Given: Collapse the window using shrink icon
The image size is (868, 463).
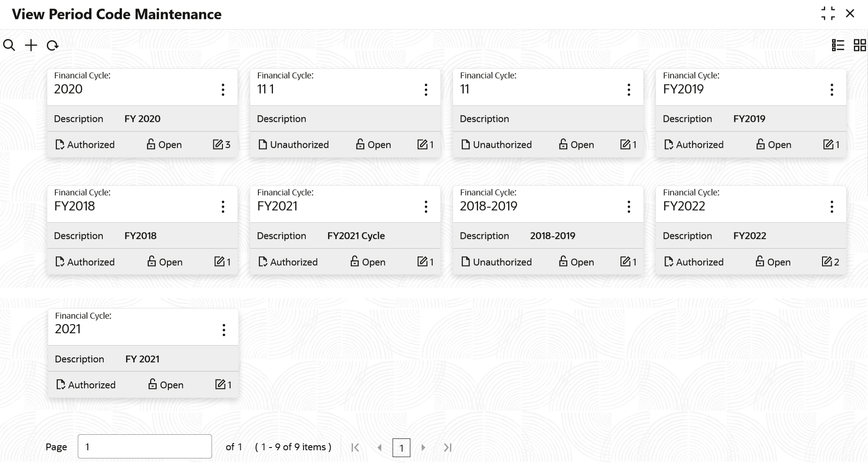Looking at the screenshot, I should pyautogui.click(x=828, y=14).
